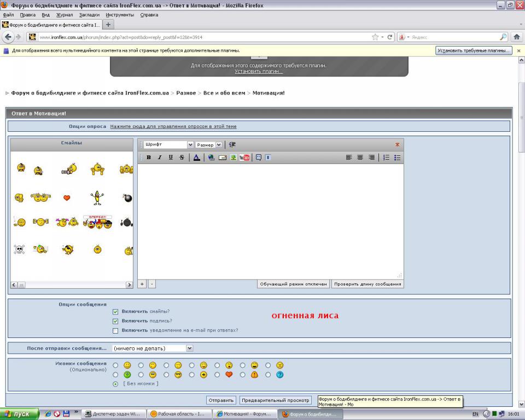Insert image using picture icon
The height and width of the screenshot is (420, 525).
pos(234,157)
